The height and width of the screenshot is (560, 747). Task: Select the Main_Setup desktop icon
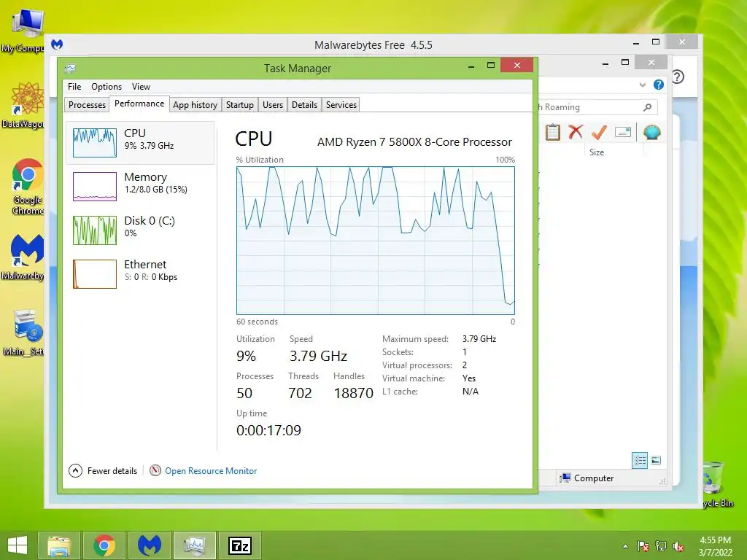point(25,332)
